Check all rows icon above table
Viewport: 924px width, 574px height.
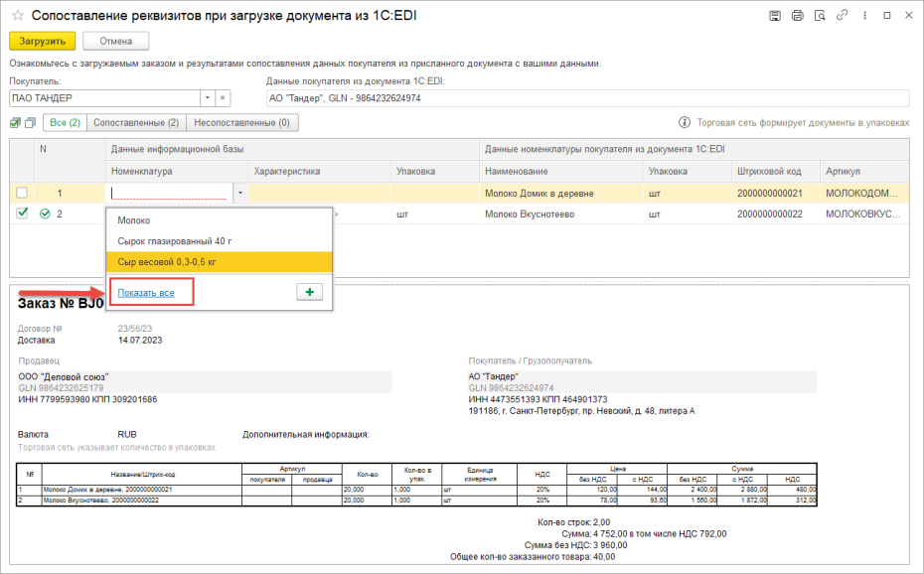tap(15, 122)
